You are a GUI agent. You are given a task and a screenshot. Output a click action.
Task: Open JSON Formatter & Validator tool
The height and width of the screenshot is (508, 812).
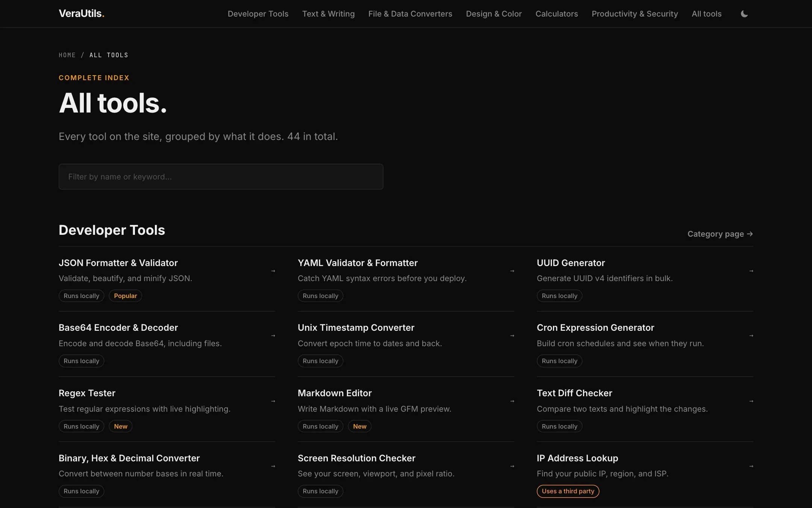click(x=118, y=263)
